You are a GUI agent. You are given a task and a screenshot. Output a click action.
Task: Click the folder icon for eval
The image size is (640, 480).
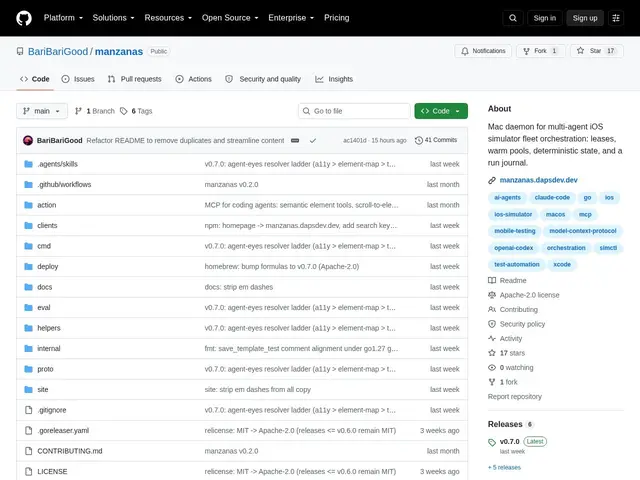click(28, 307)
